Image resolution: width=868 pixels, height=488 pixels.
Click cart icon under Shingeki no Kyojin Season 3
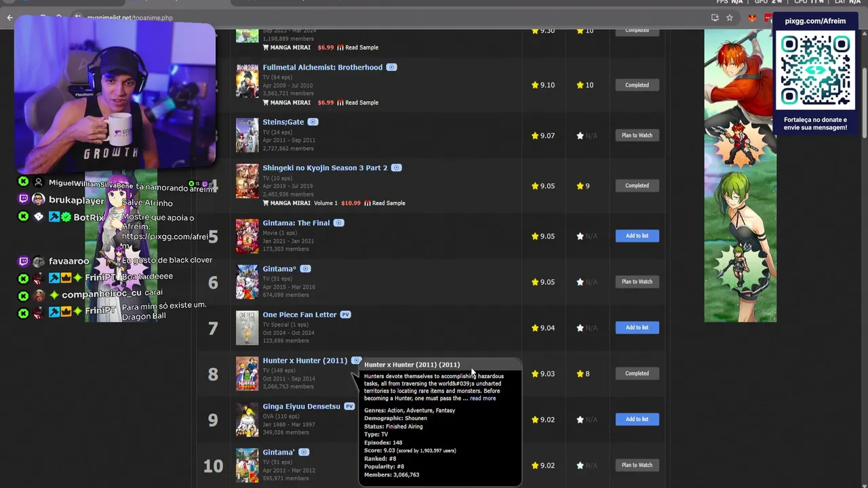tap(266, 203)
